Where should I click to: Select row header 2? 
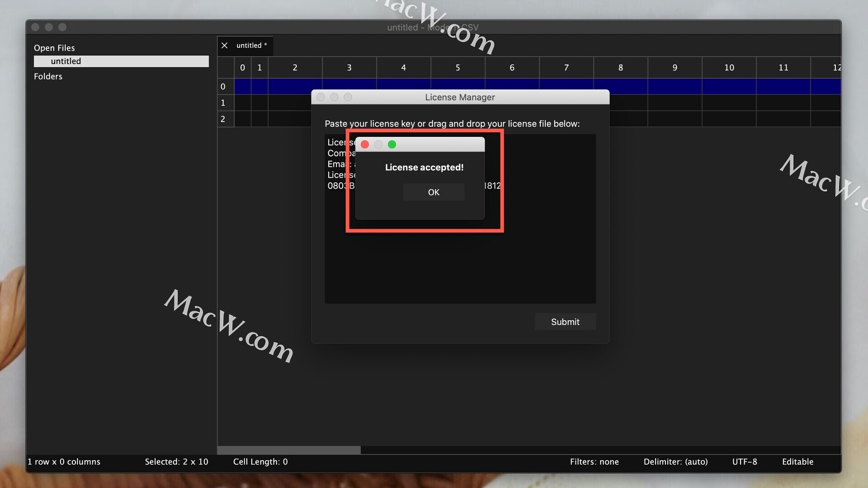pyautogui.click(x=226, y=119)
